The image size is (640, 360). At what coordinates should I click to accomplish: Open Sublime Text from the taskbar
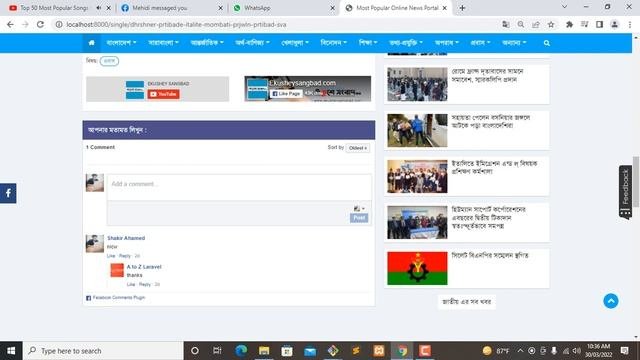[356, 351]
